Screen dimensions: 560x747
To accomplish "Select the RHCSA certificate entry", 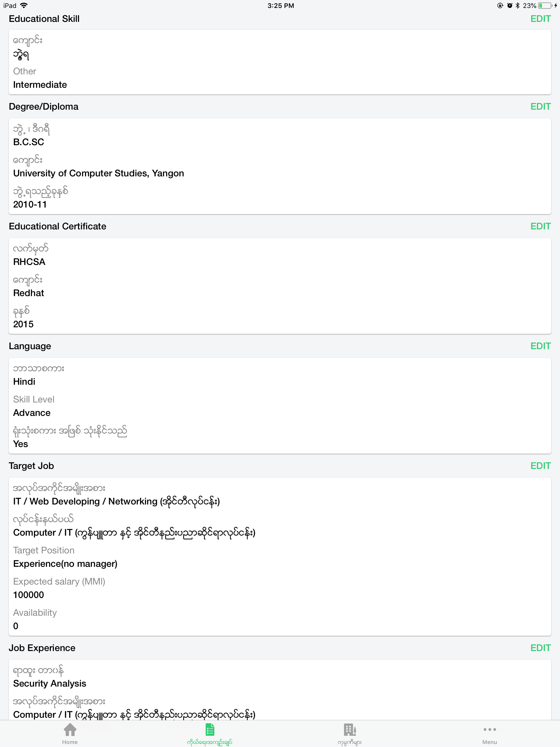I will (29, 262).
